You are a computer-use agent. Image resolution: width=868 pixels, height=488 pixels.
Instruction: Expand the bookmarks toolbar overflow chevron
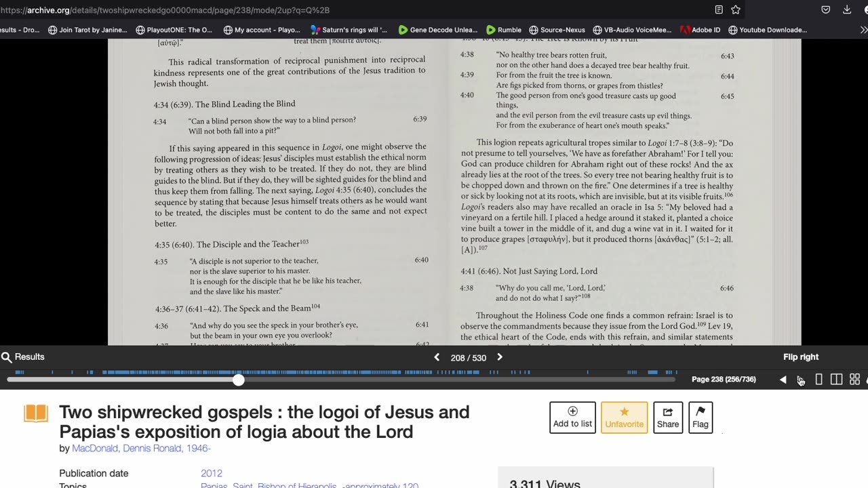[863, 30]
